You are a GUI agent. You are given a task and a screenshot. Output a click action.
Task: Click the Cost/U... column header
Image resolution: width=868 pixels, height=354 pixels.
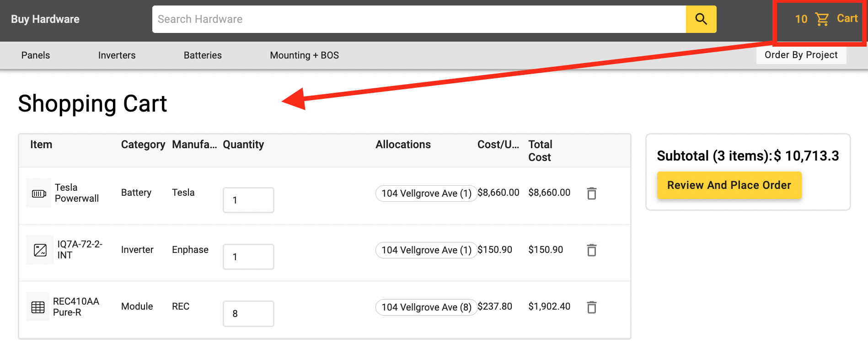click(x=498, y=145)
